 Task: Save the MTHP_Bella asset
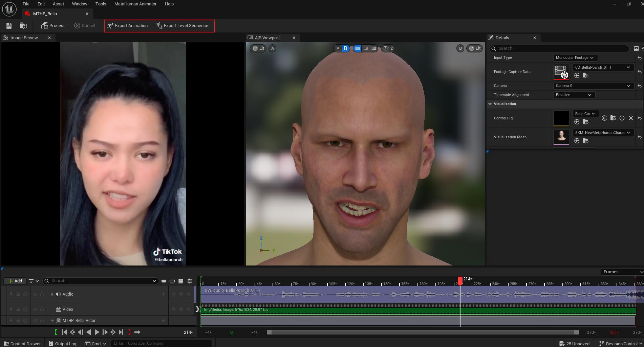9,26
